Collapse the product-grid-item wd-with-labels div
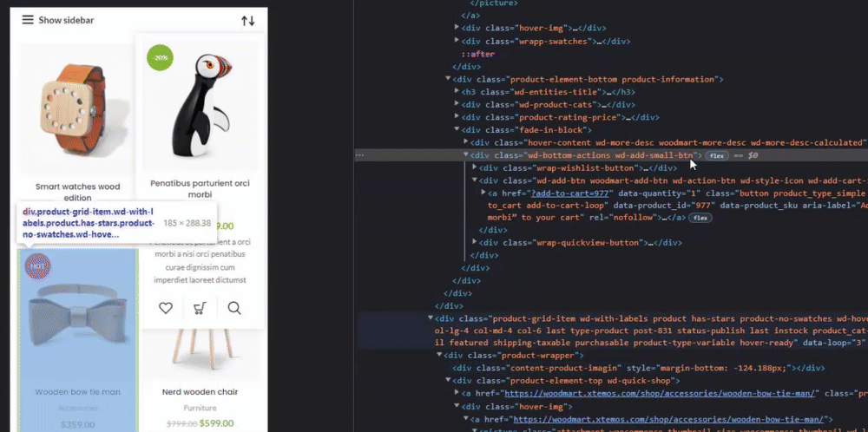This screenshot has width=868, height=432. 431,318
